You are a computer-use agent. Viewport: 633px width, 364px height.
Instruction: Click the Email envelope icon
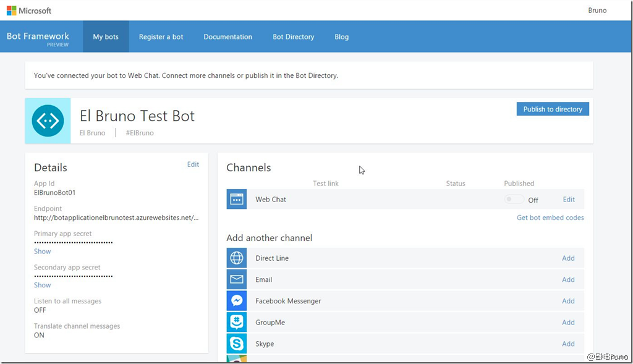[237, 279]
